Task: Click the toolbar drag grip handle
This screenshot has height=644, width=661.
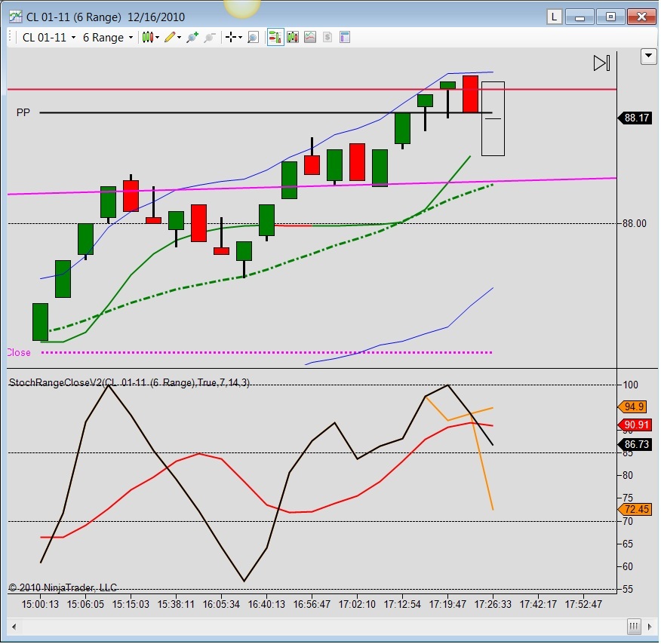Action: (x=11, y=38)
